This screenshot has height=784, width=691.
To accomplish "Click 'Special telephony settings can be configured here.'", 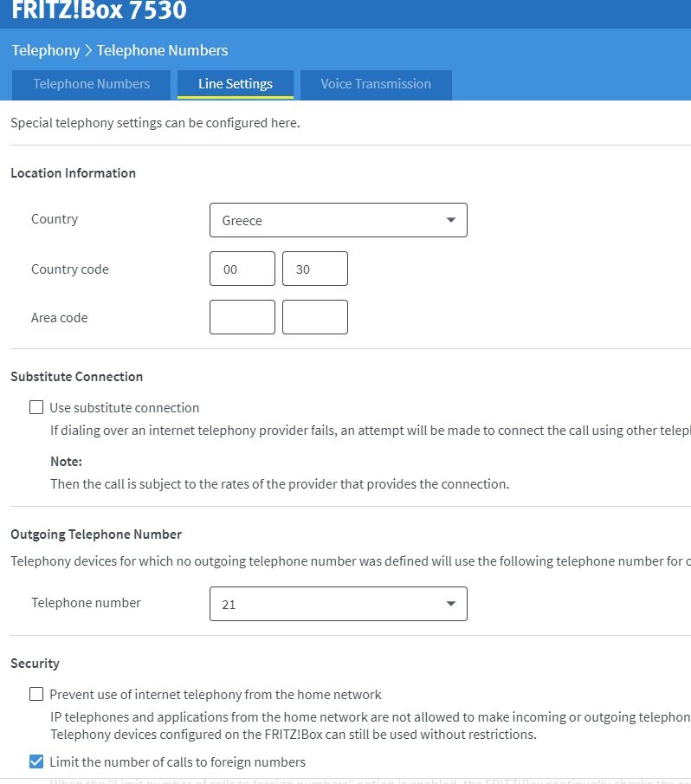I will click(x=155, y=123).
